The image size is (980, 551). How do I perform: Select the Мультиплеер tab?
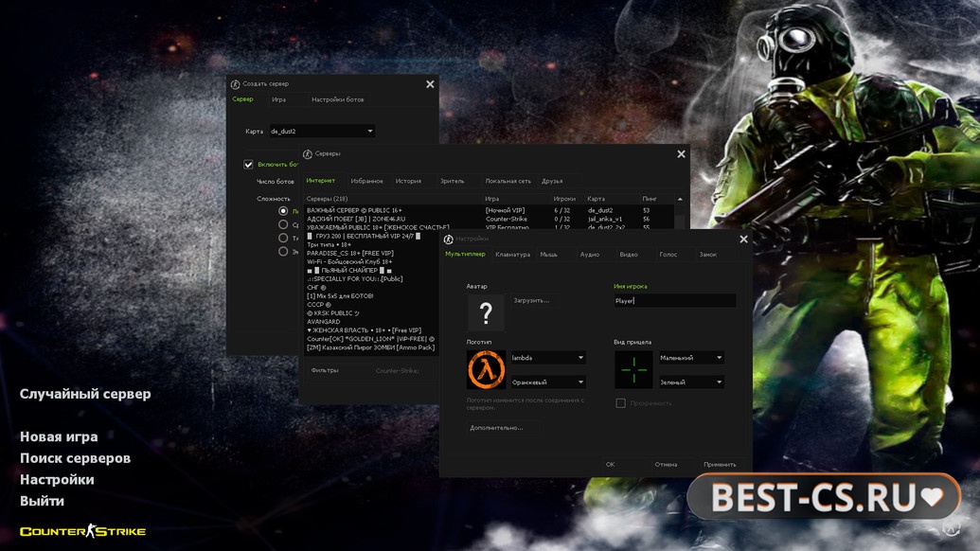465,255
